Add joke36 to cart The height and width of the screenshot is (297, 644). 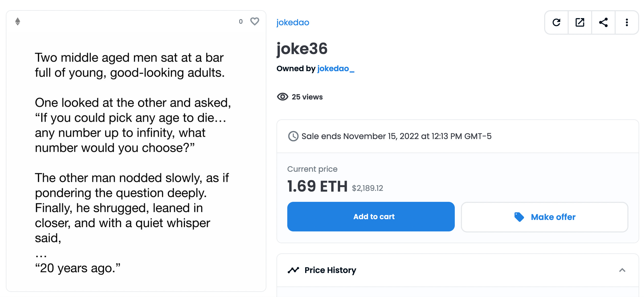(x=371, y=216)
